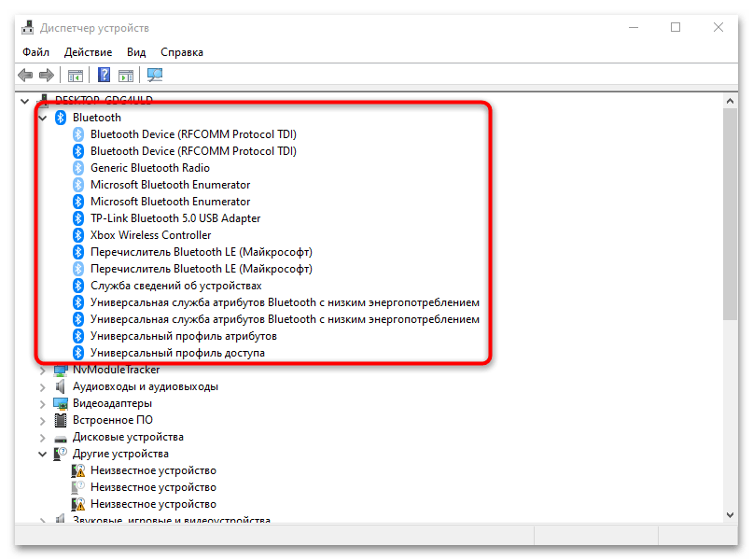Scan for hardware changes monitor icon
Screen dimensions: 753x560
point(155,75)
